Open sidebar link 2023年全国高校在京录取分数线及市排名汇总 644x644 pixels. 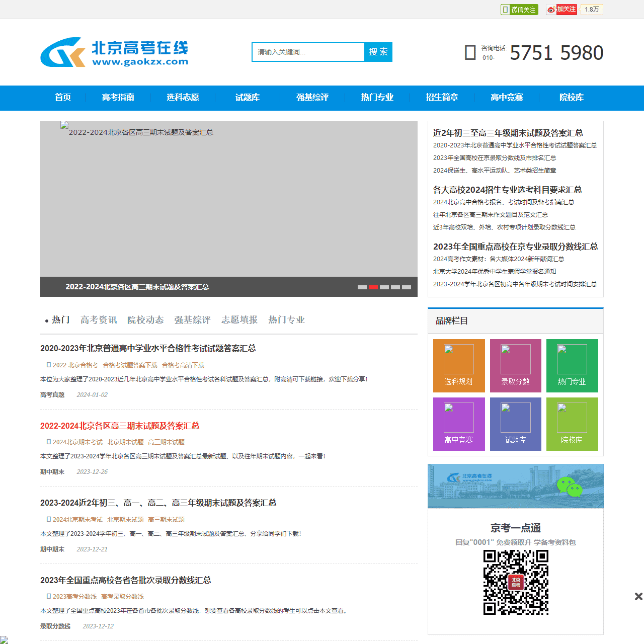pyautogui.click(x=495, y=158)
